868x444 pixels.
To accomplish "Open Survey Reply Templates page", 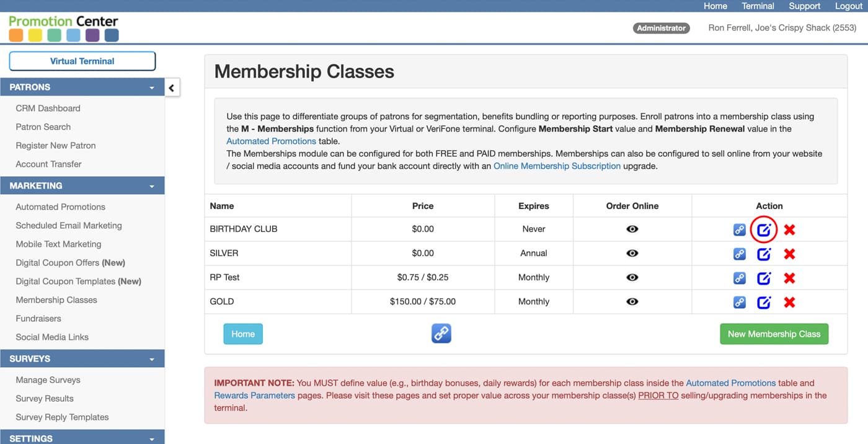I will coord(62,417).
